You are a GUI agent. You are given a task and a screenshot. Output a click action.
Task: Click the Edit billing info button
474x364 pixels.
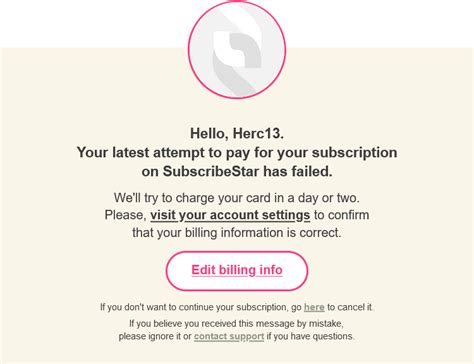tap(237, 270)
